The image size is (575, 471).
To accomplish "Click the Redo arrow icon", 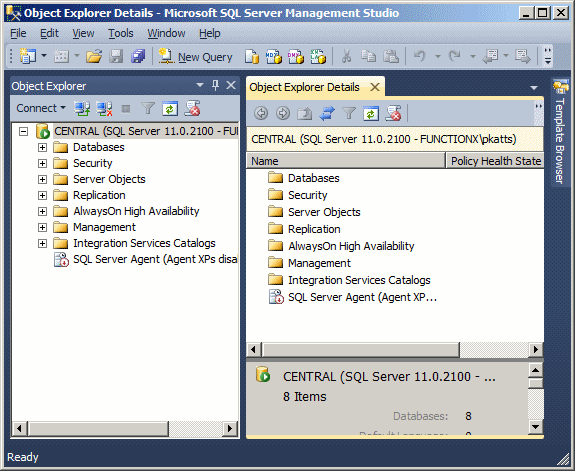I will coord(455,56).
